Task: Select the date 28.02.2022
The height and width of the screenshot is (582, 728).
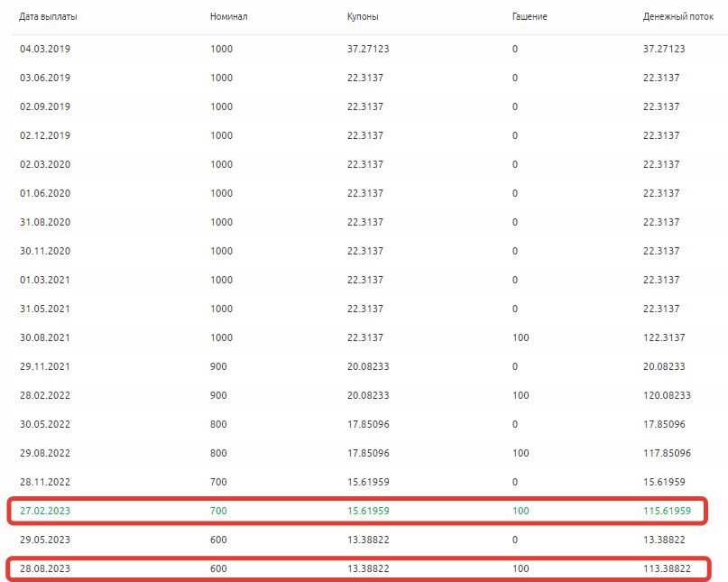Action: pyautogui.click(x=45, y=395)
